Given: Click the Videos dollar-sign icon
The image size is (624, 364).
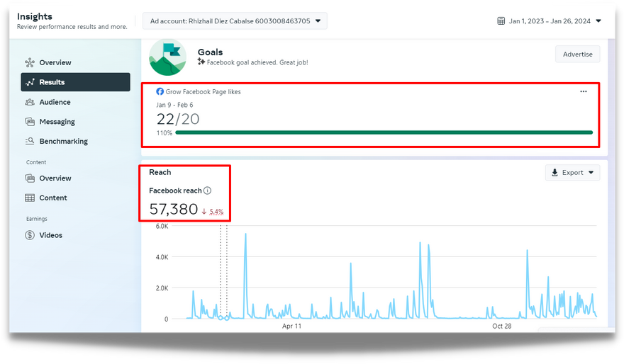Looking at the screenshot, I should [x=30, y=235].
